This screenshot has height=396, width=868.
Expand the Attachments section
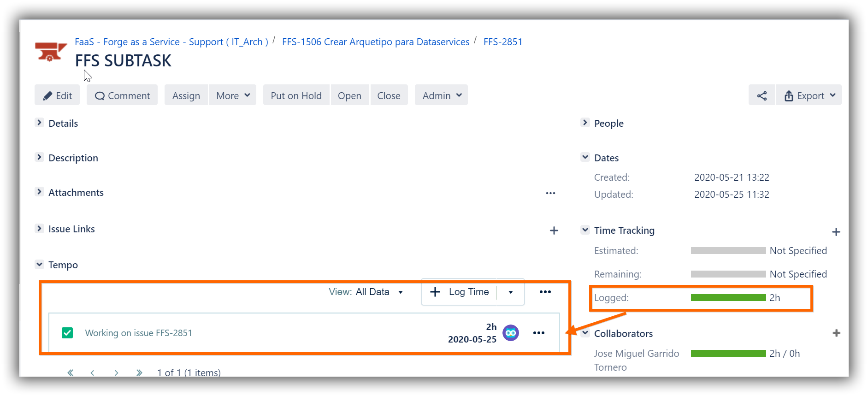40,192
